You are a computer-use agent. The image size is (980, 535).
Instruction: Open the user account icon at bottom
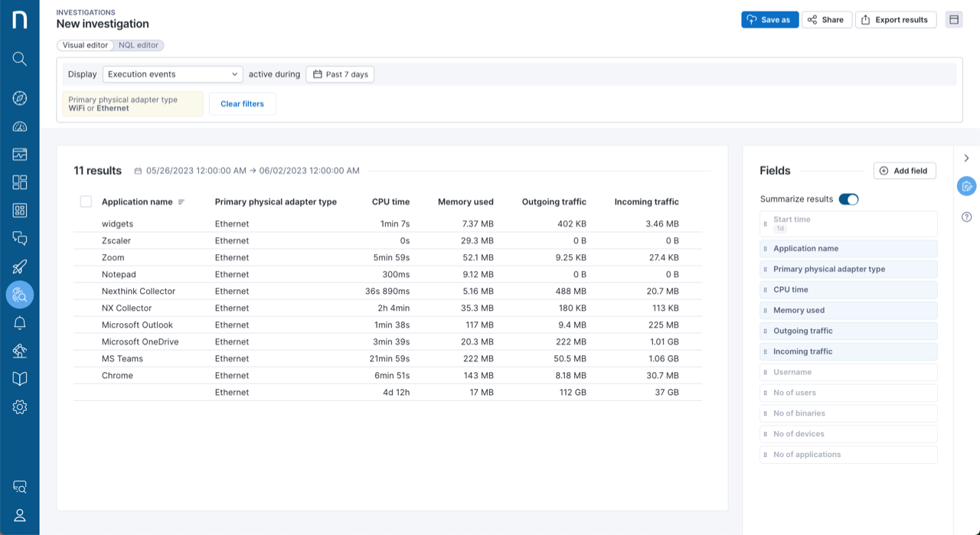click(x=20, y=516)
